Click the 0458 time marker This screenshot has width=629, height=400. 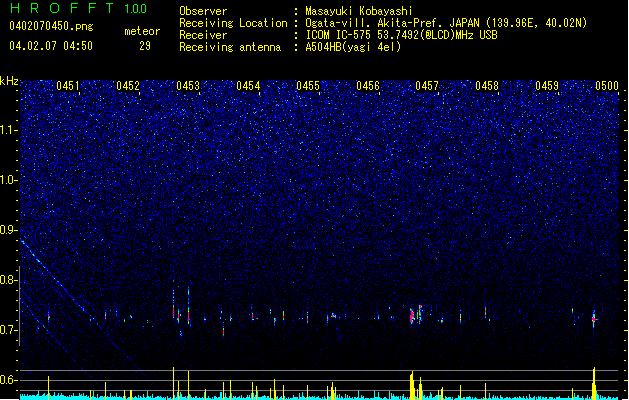(487, 86)
